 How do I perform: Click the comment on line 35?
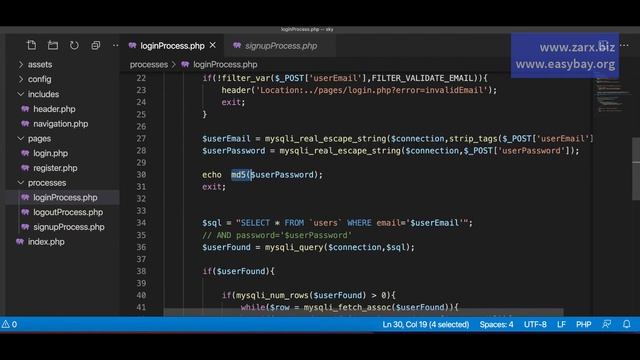click(x=277, y=235)
